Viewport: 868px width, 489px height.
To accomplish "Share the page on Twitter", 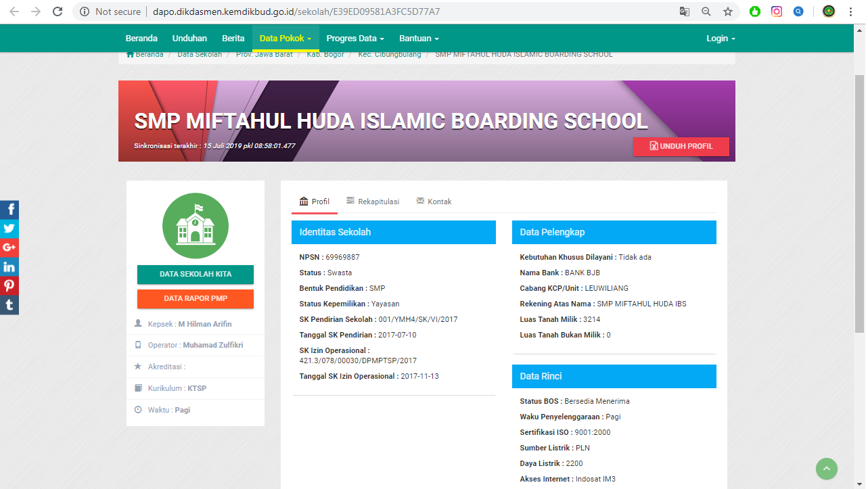I will (x=9, y=228).
